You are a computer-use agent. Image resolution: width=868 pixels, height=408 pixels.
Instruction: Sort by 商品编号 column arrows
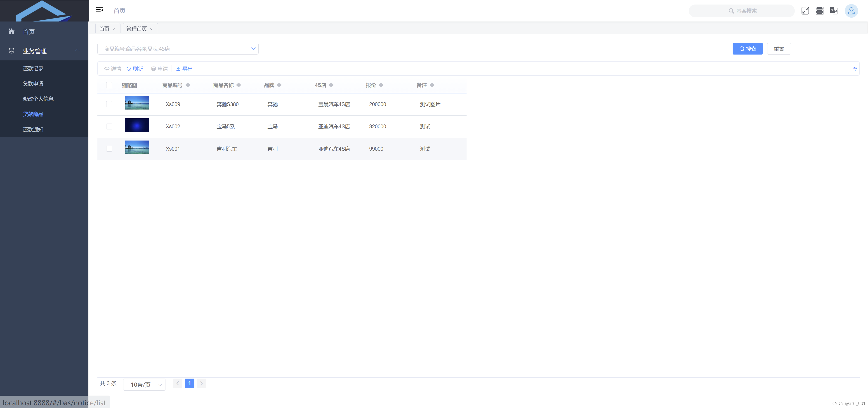click(x=188, y=85)
